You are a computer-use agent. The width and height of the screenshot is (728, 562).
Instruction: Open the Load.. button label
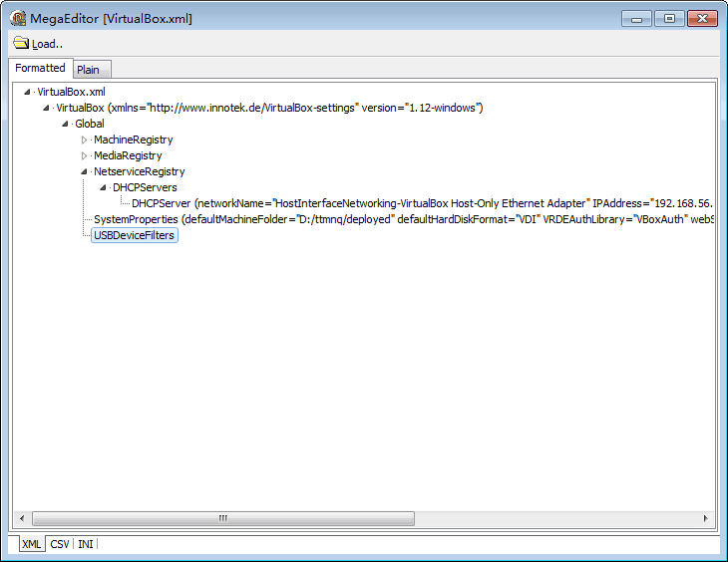coord(47,44)
